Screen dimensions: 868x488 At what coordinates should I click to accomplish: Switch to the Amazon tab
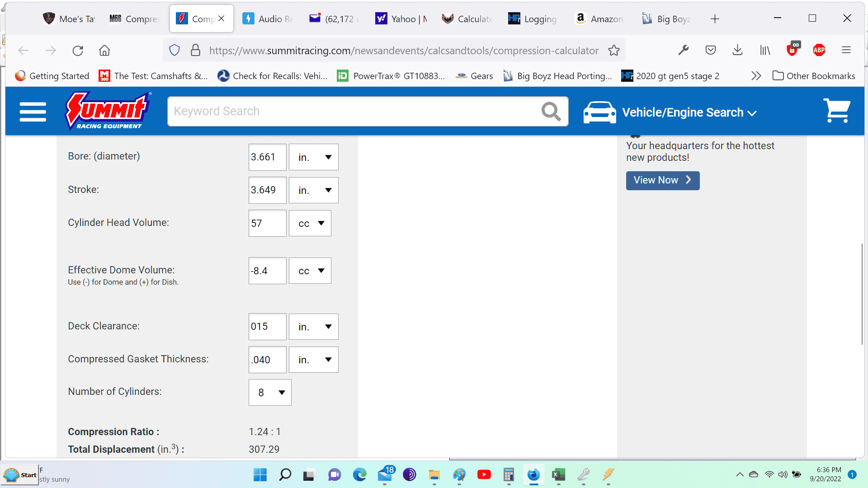[x=600, y=19]
